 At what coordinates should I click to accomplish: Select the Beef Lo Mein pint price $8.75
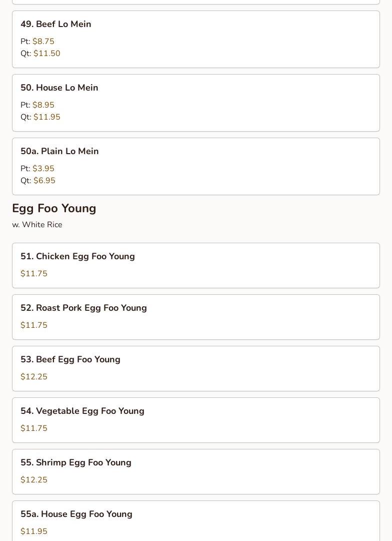[x=43, y=42]
